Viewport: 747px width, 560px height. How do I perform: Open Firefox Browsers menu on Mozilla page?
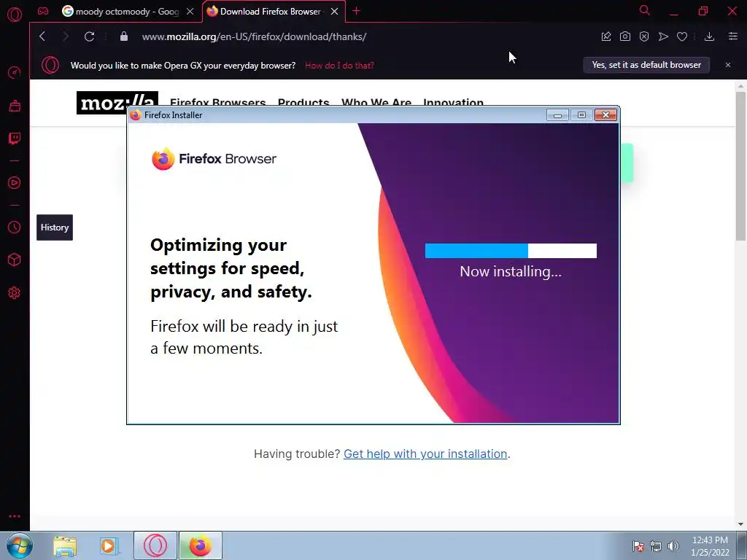point(217,102)
